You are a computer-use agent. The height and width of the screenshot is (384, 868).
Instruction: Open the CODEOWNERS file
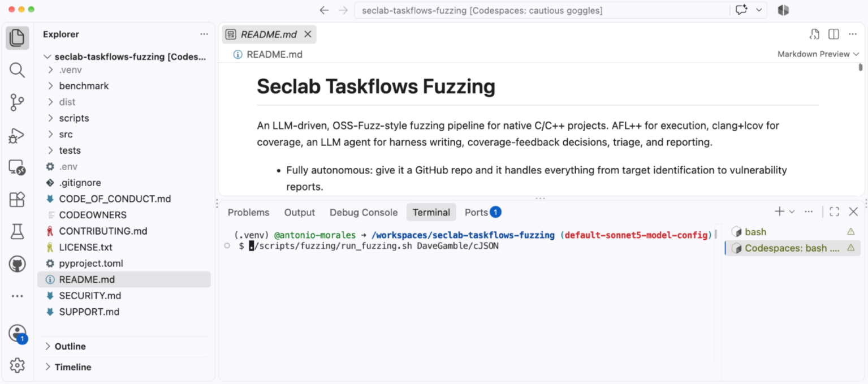[125, 215]
